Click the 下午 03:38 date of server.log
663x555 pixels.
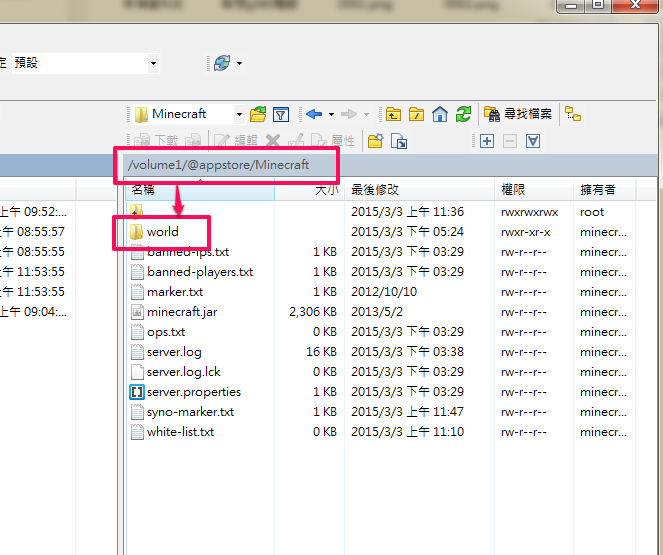tap(435, 352)
